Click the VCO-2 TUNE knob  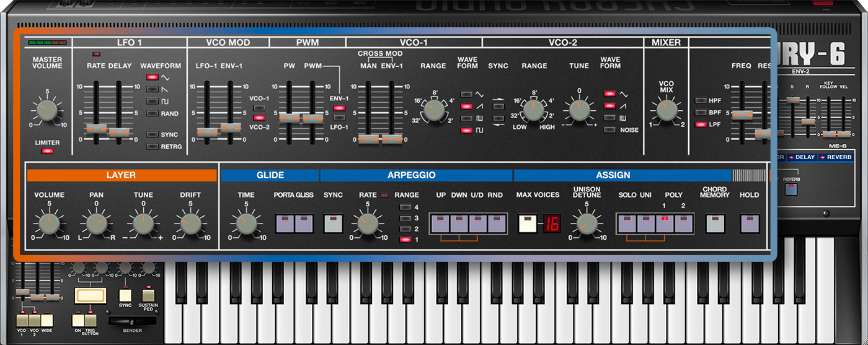(579, 110)
